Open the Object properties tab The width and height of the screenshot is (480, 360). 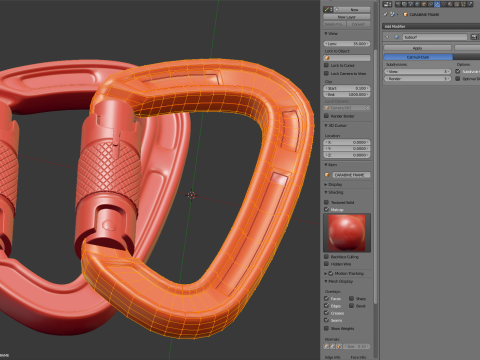coord(424,4)
